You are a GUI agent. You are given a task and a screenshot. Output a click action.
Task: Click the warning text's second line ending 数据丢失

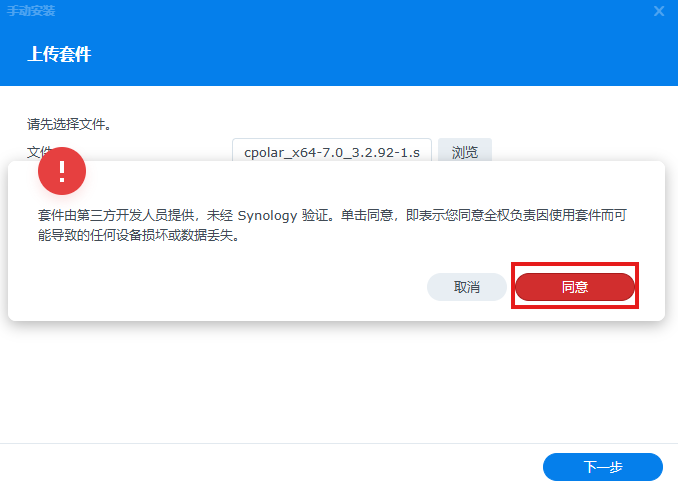[x=139, y=237]
